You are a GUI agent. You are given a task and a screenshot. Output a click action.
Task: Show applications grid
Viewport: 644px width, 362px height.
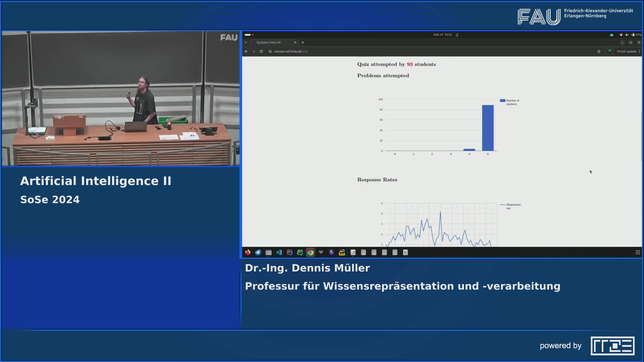pyautogui.click(x=638, y=252)
